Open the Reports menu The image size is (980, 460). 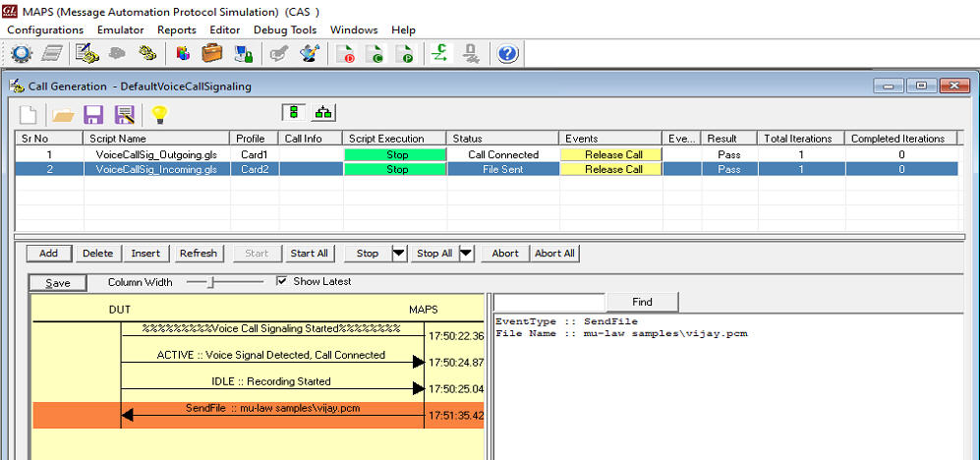pyautogui.click(x=177, y=30)
